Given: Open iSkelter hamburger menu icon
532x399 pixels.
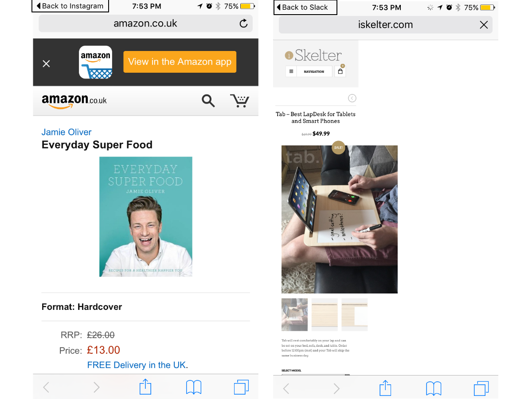Looking at the screenshot, I should [x=291, y=71].
